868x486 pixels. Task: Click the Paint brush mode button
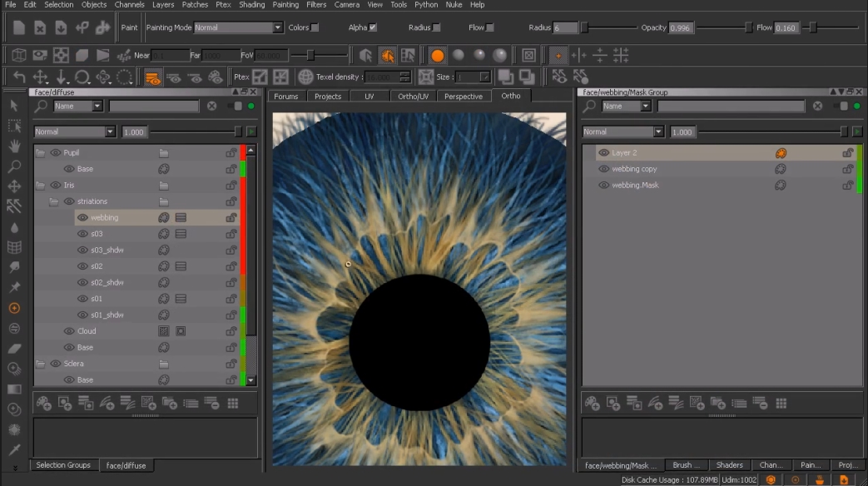(x=129, y=27)
